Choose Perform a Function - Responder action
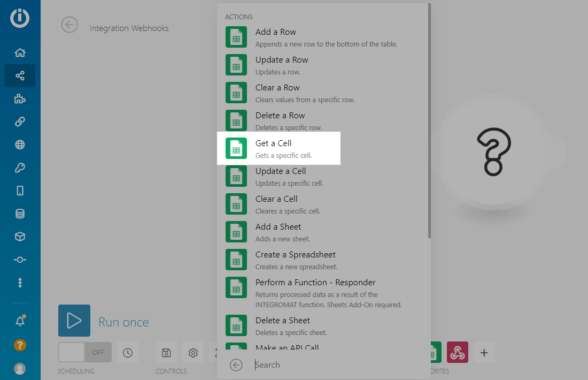 tap(323, 293)
